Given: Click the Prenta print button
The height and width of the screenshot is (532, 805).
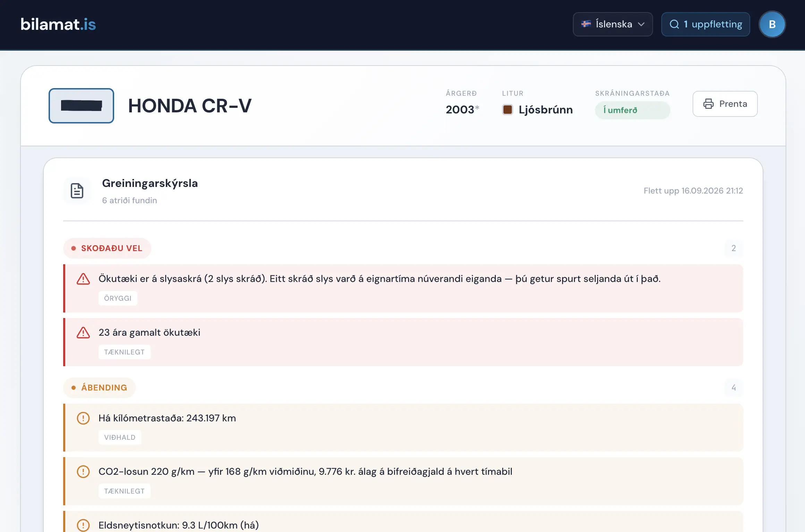Looking at the screenshot, I should tap(725, 104).
